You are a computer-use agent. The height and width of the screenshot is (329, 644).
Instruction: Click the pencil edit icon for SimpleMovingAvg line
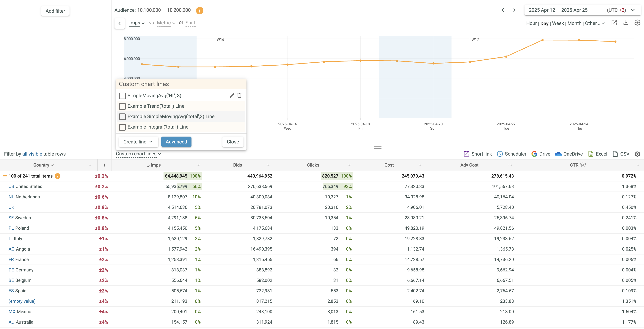click(232, 96)
